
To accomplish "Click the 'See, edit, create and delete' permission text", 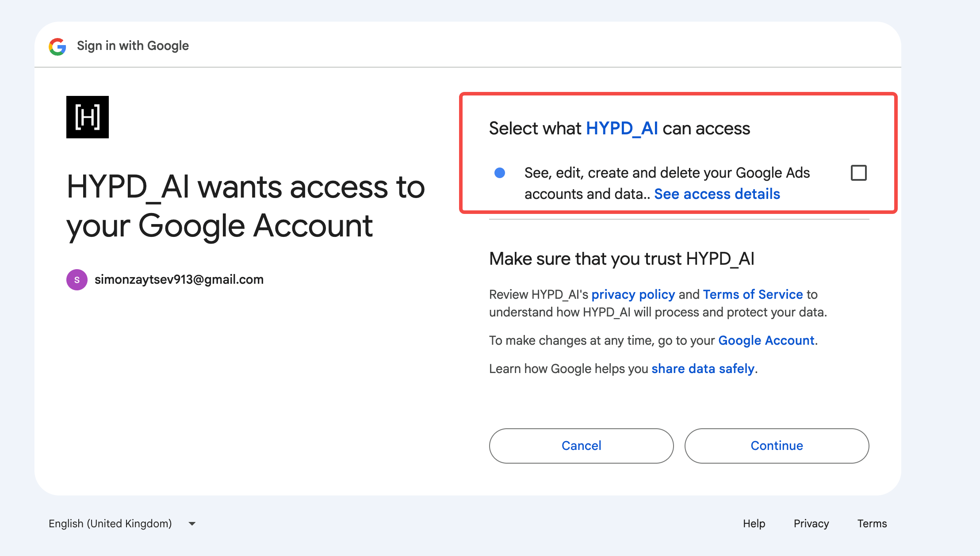I will [x=667, y=183].
